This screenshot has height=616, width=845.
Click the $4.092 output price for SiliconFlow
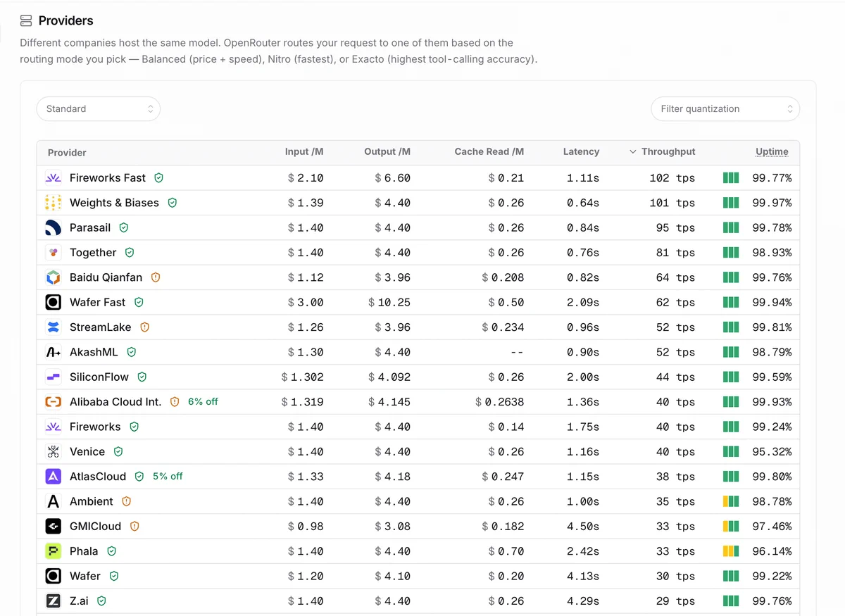pos(389,377)
